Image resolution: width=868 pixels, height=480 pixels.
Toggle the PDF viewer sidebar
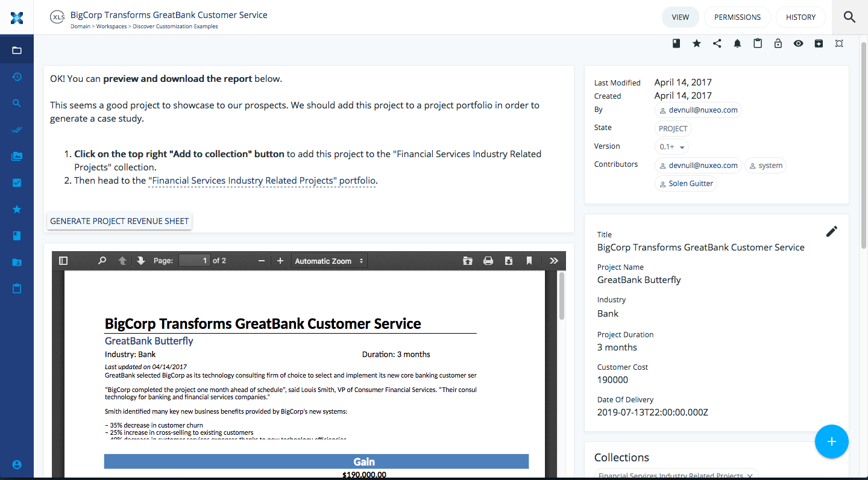[x=63, y=261]
